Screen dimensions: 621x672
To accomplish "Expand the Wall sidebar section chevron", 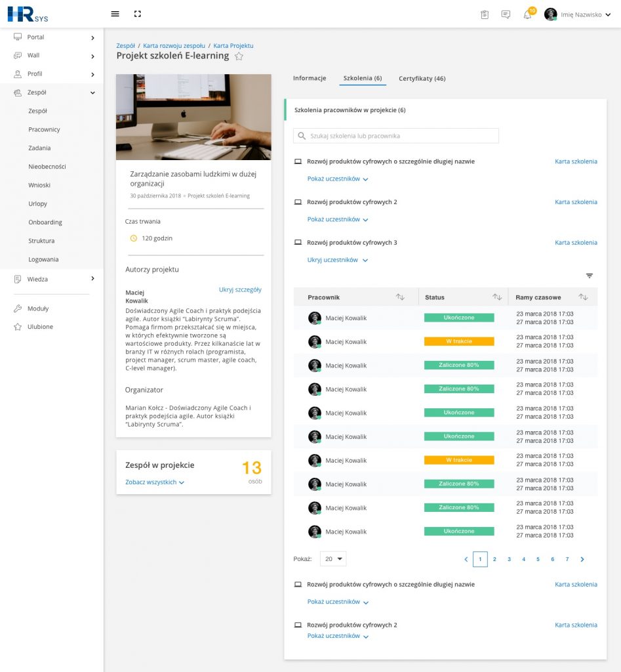I will 92,56.
